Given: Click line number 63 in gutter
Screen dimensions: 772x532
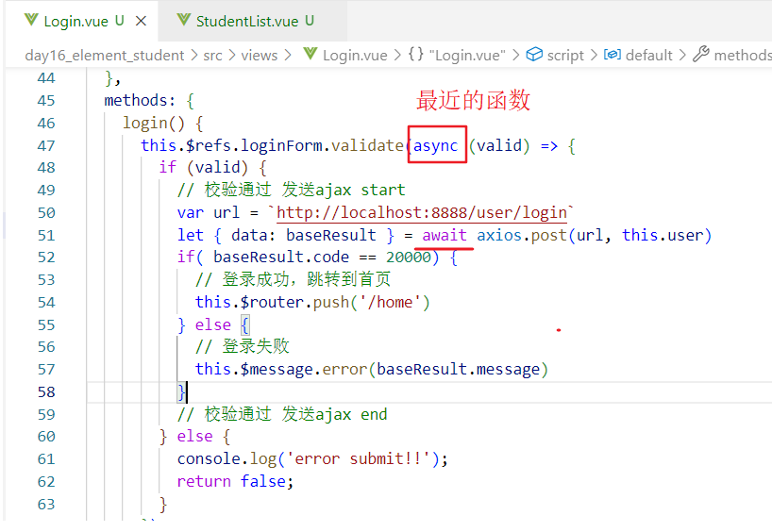Looking at the screenshot, I should [x=46, y=504].
